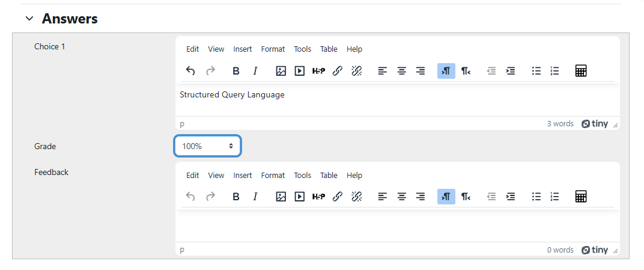Apply italic in Feedback editor
The width and height of the screenshot is (644, 270).
coord(255,197)
